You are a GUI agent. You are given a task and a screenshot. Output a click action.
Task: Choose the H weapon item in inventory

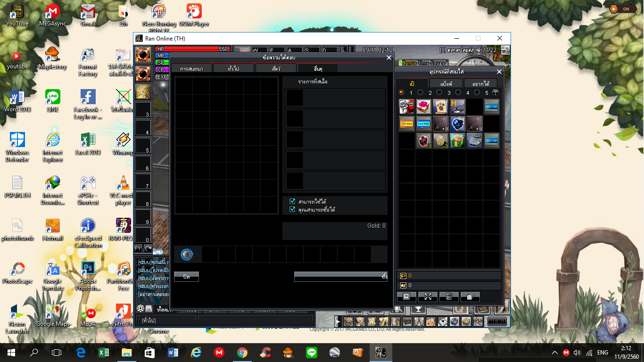pos(457,107)
